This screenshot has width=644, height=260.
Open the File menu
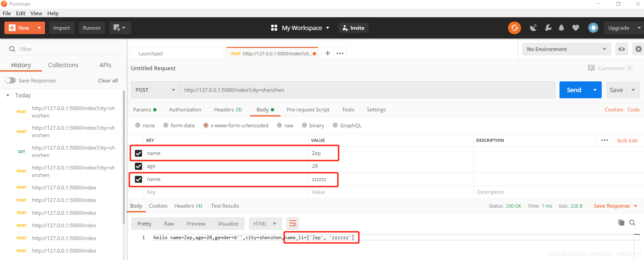[x=7, y=13]
